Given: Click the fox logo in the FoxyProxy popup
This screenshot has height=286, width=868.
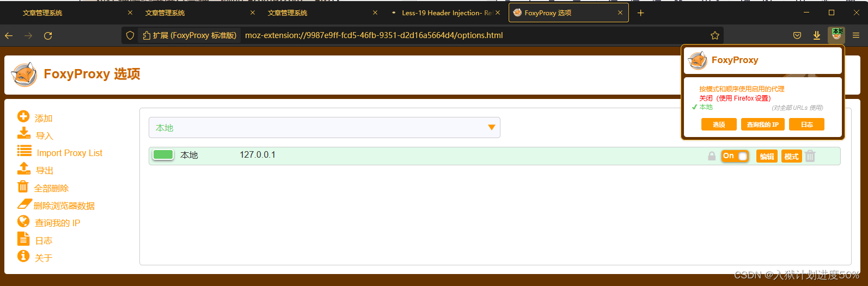Looking at the screenshot, I should pos(698,60).
